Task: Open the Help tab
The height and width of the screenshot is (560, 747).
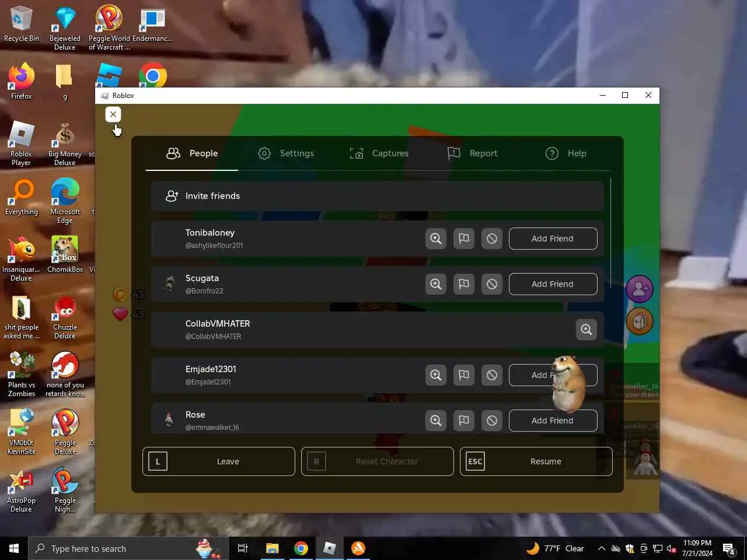Action: pyautogui.click(x=566, y=153)
